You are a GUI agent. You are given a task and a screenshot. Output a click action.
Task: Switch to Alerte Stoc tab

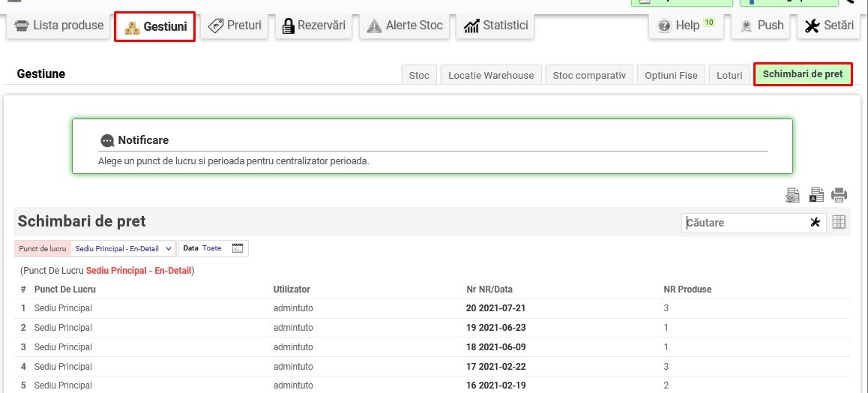[405, 25]
